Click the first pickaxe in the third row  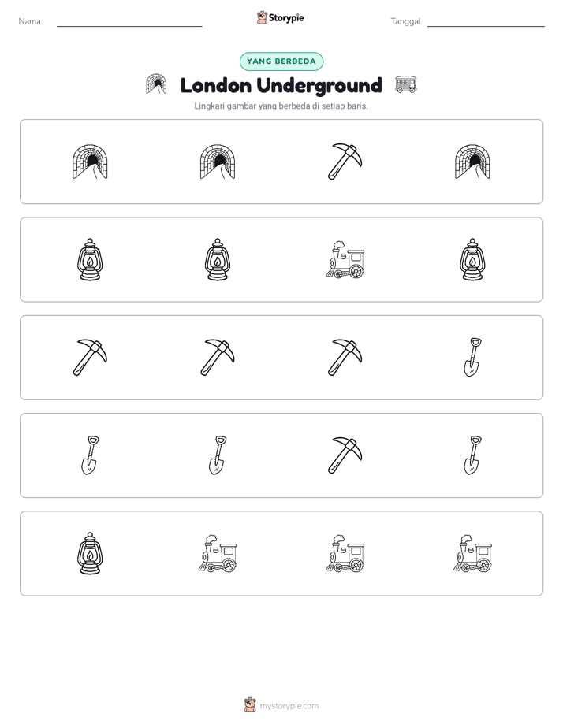(x=90, y=357)
